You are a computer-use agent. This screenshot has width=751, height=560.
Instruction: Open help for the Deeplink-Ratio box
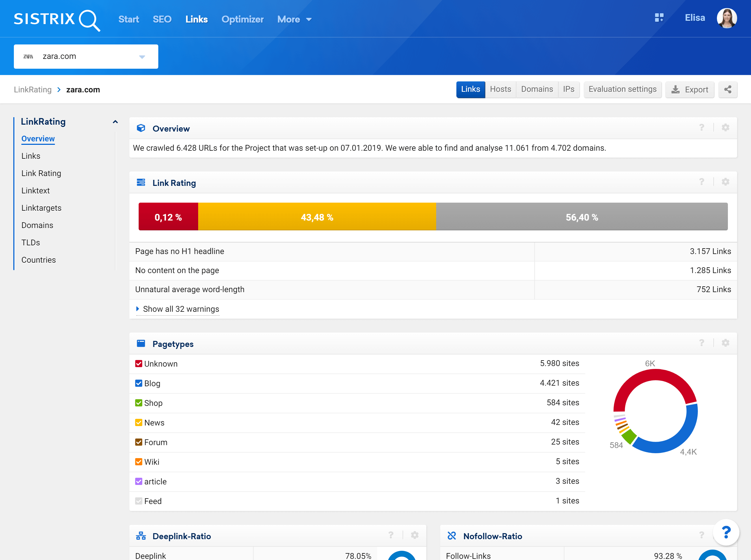(x=391, y=535)
